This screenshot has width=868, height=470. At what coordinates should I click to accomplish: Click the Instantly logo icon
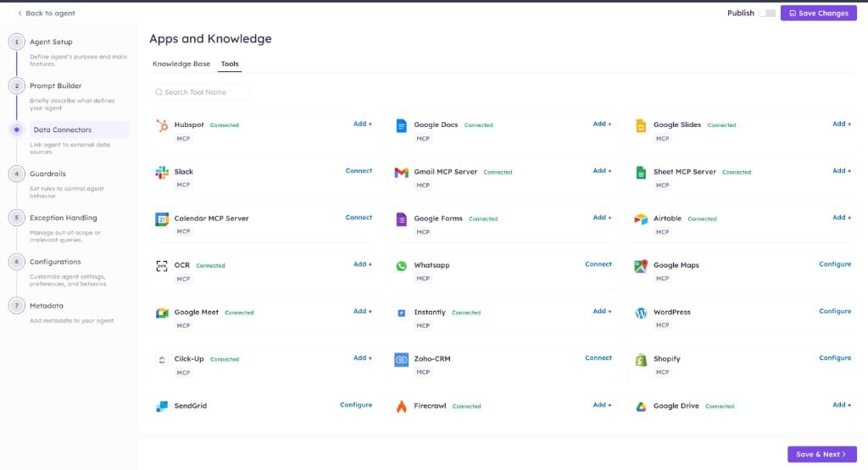click(x=401, y=313)
